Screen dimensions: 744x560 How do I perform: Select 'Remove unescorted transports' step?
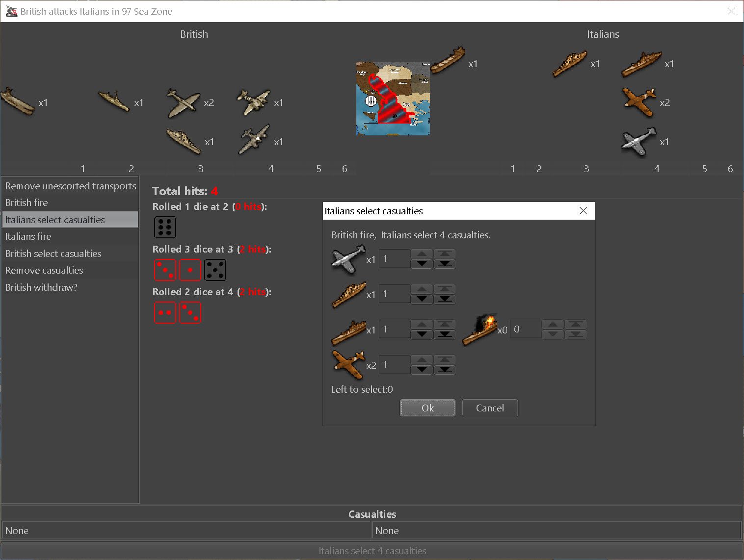71,186
